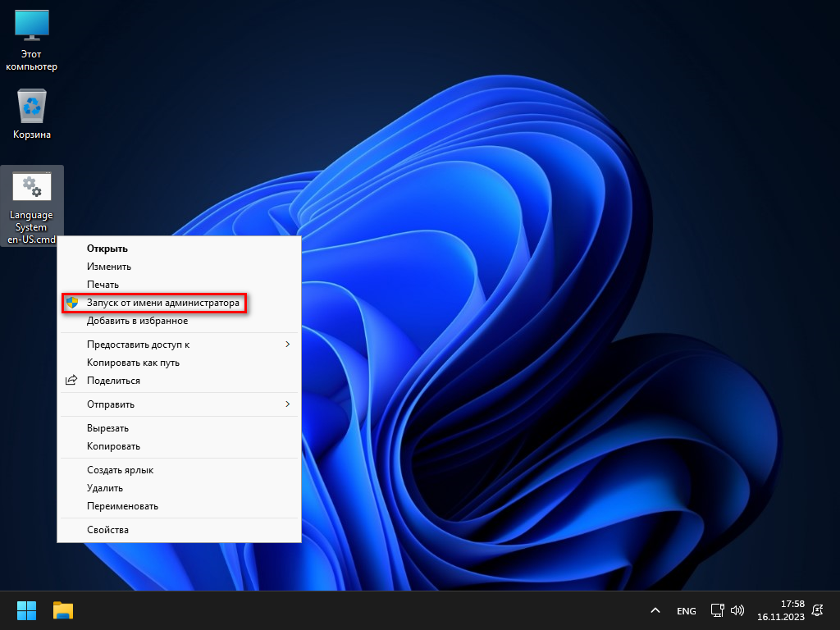This screenshot has height=630, width=840.
Task: Select the Корзина recycle bin icon
Action: click(x=32, y=113)
